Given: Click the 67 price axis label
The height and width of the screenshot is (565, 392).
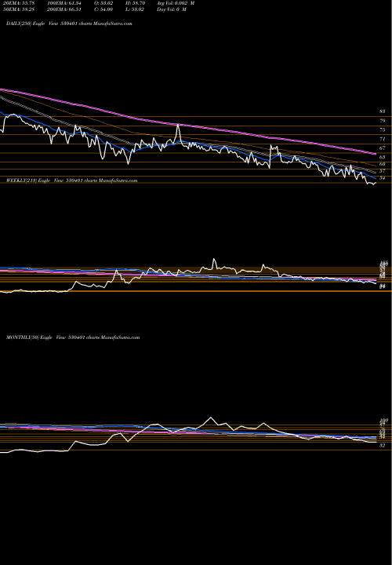Looking at the screenshot, I should click(383, 148).
